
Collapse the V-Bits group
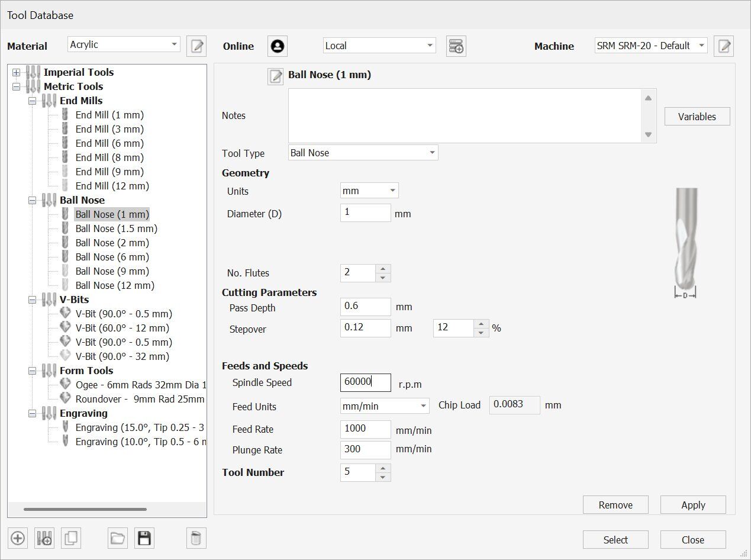coord(32,300)
